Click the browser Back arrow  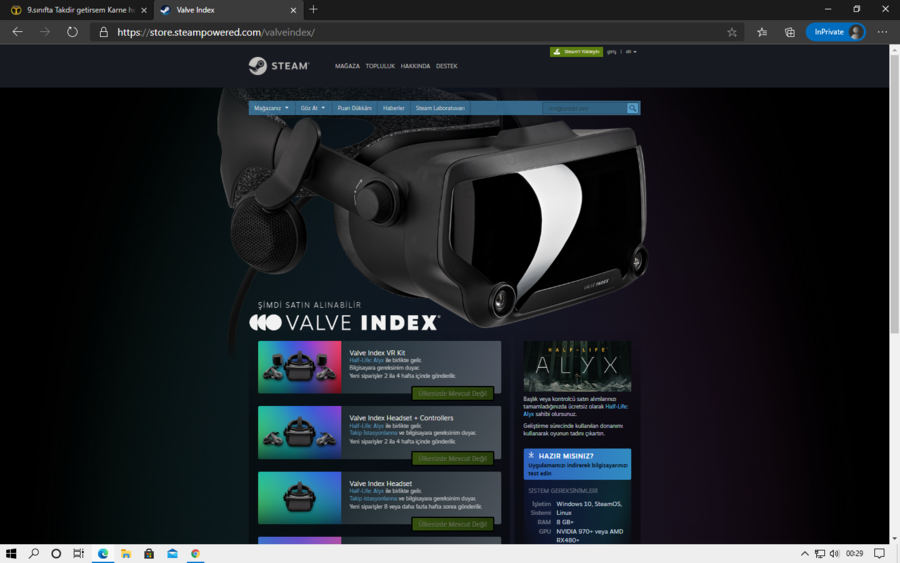point(18,32)
